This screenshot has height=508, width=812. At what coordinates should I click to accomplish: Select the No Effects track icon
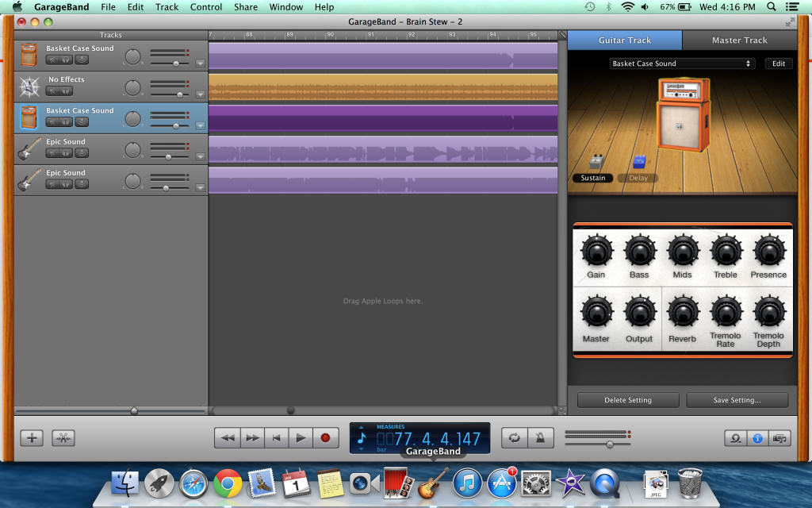tap(29, 87)
